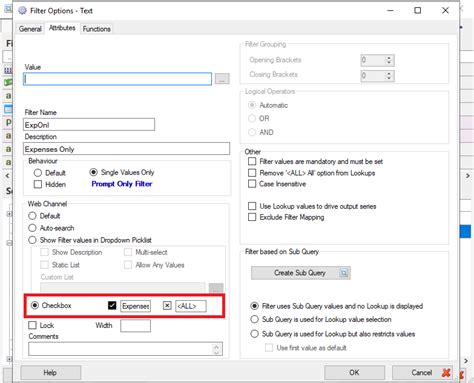Screen dimensions: 474x383
Task: Check the Hidden behaviour option
Action: pos(38,184)
